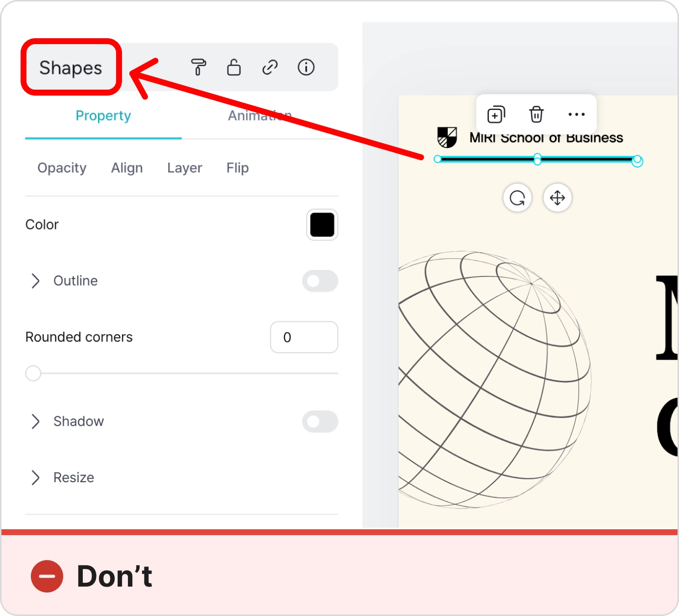Switch to the Animation tab
Viewport: 679px width, 616px height.
pyautogui.click(x=260, y=116)
